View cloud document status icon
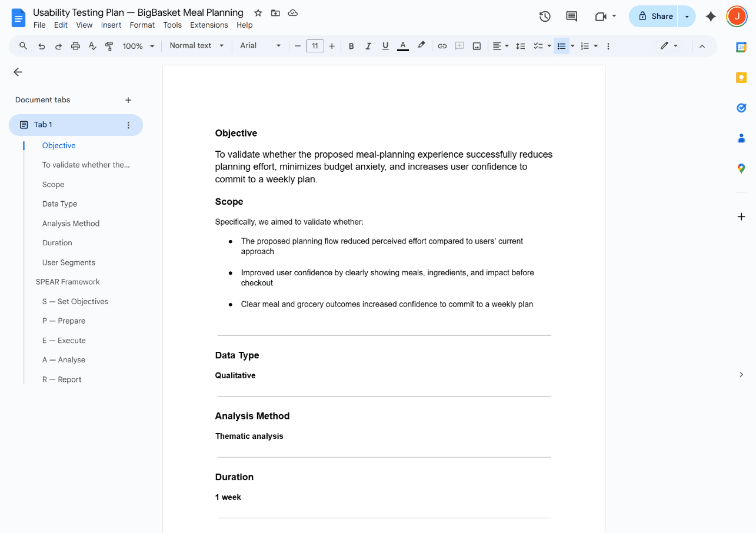756x533 pixels. (x=292, y=13)
